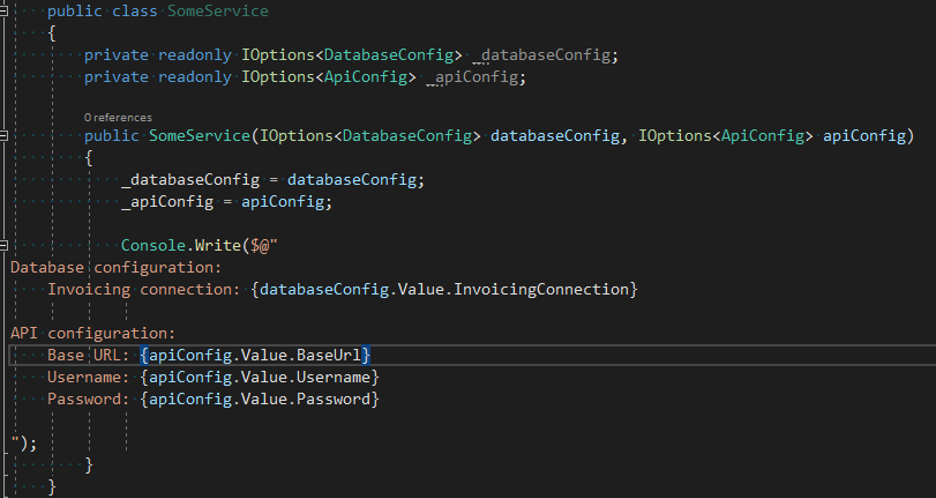936x498 pixels.
Task: Click the highlighted apiConfig.Value.BaseUrl expression
Action: (x=255, y=355)
